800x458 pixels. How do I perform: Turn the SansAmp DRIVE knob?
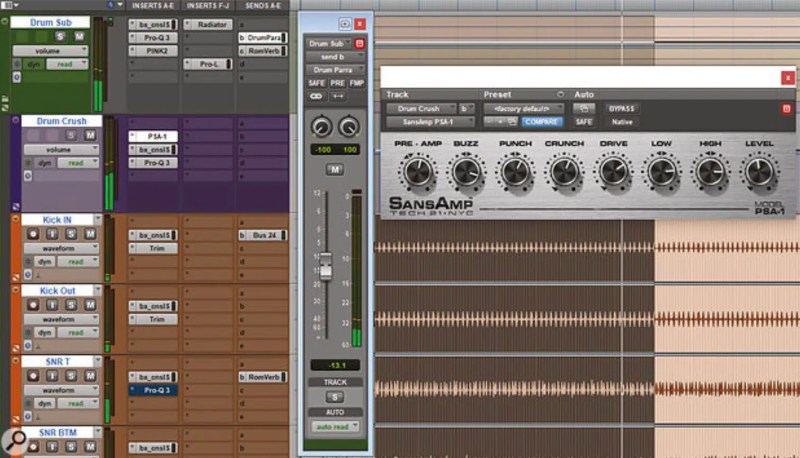613,171
